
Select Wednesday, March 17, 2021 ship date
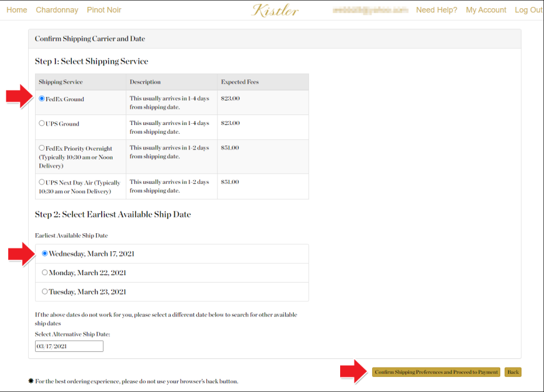pyautogui.click(x=45, y=254)
